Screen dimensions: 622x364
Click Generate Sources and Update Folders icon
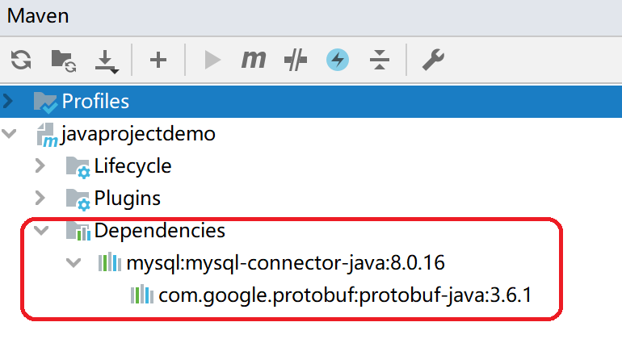tap(63, 59)
